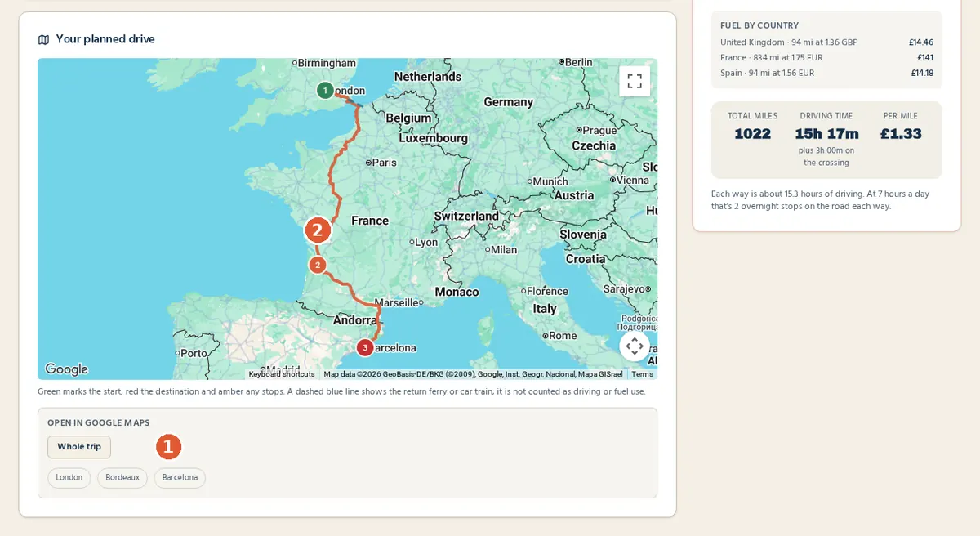This screenshot has width=980, height=536.
Task: Click 'France · 834 mi at 1.75 EUR' row
Action: click(826, 58)
